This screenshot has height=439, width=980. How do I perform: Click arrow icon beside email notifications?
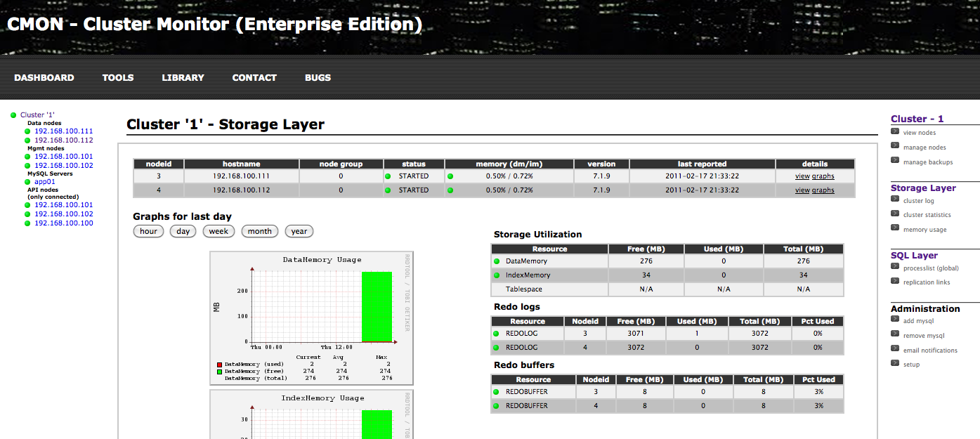895,348
